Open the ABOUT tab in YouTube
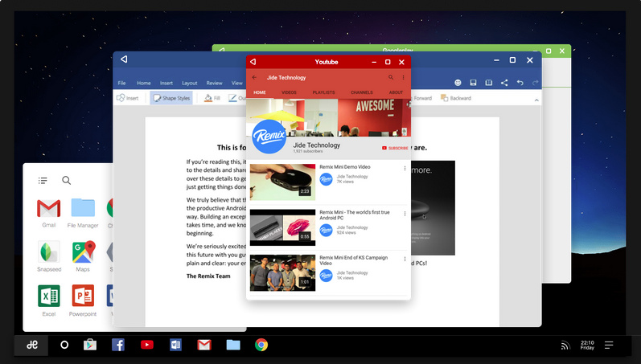The width and height of the screenshot is (641, 364). [396, 92]
